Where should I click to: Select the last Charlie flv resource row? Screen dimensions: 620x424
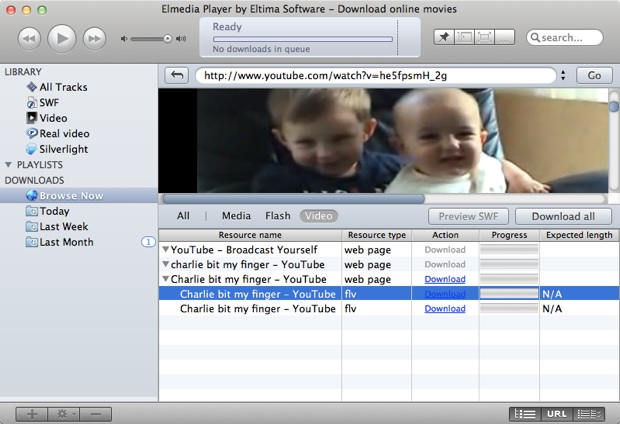(389, 309)
